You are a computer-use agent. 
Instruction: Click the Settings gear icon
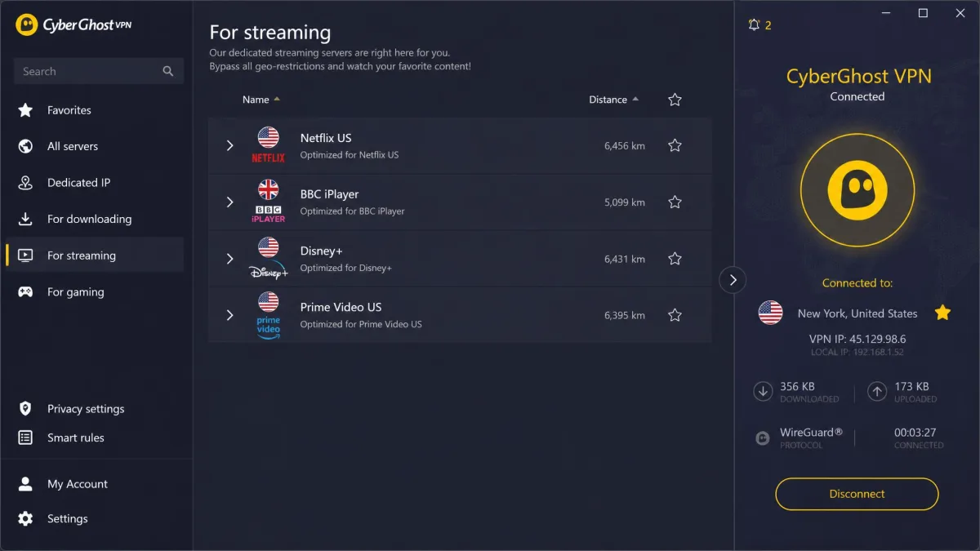coord(25,518)
